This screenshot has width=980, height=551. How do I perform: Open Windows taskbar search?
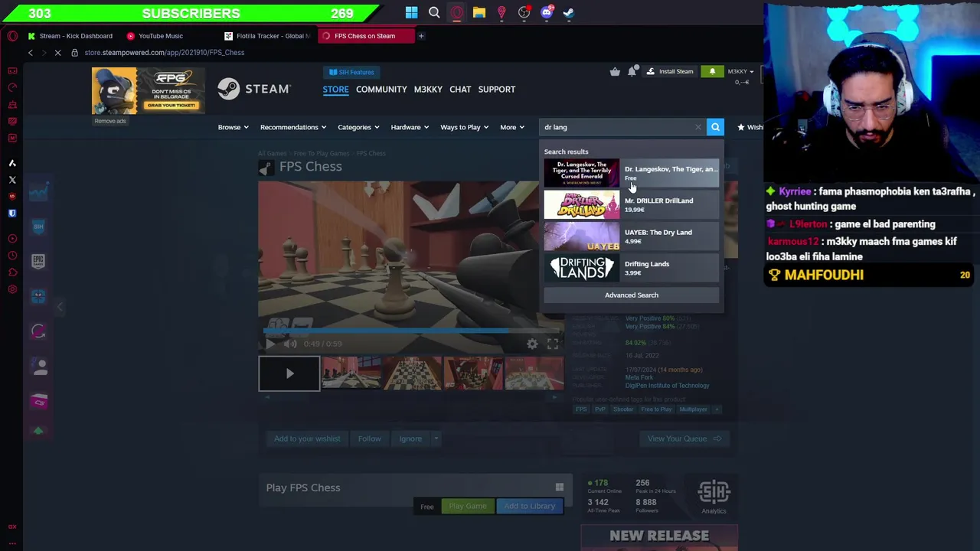[x=434, y=12]
